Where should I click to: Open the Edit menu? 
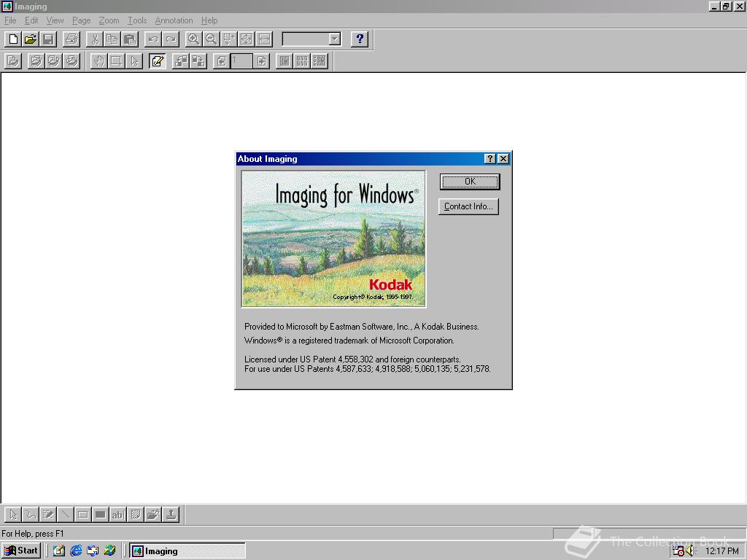pyautogui.click(x=31, y=20)
